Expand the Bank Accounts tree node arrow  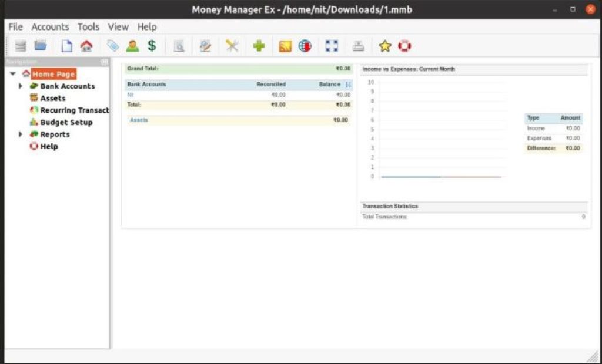click(x=21, y=86)
